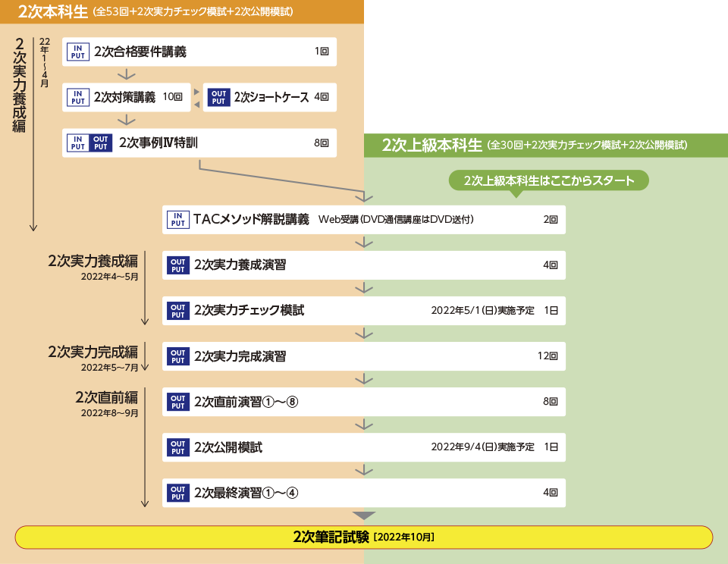728x564 pixels.
Task: Click the yellow 2次筆記試験 bar
Action: pyautogui.click(x=364, y=537)
